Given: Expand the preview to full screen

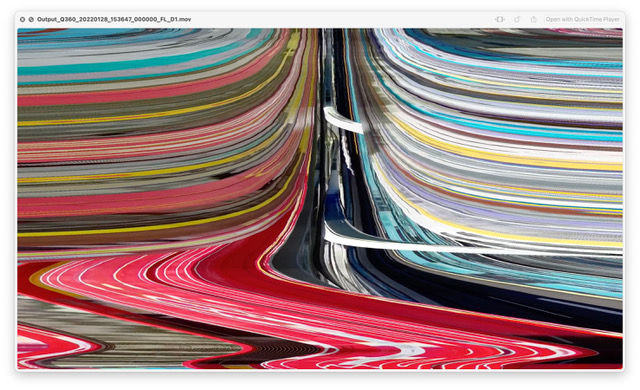Looking at the screenshot, I should (x=31, y=19).
